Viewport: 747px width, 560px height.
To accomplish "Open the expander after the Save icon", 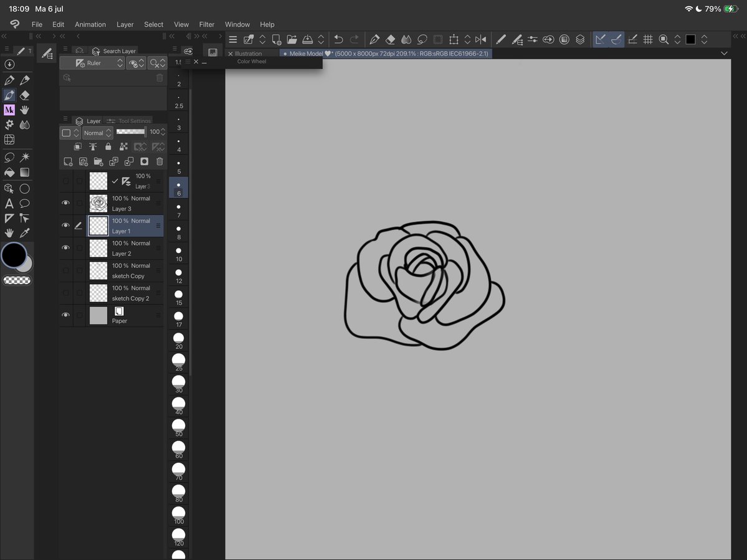I will pos(321,39).
